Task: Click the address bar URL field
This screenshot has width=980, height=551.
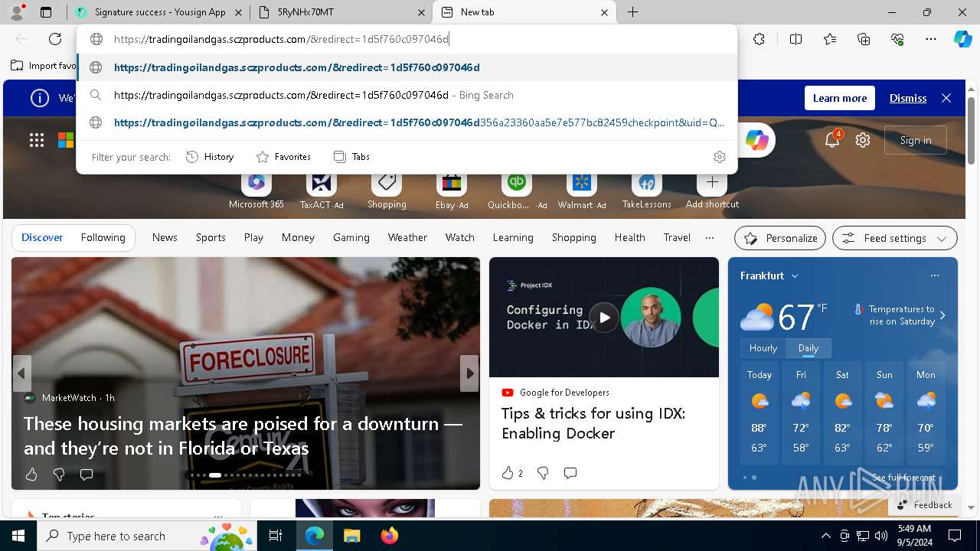Action: click(x=407, y=39)
